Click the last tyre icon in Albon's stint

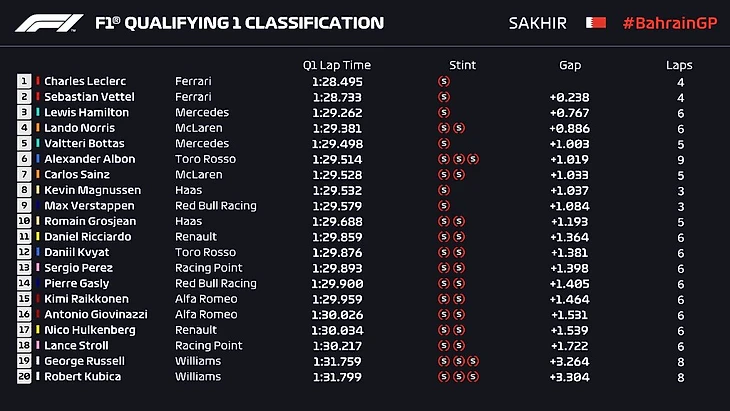(474, 159)
